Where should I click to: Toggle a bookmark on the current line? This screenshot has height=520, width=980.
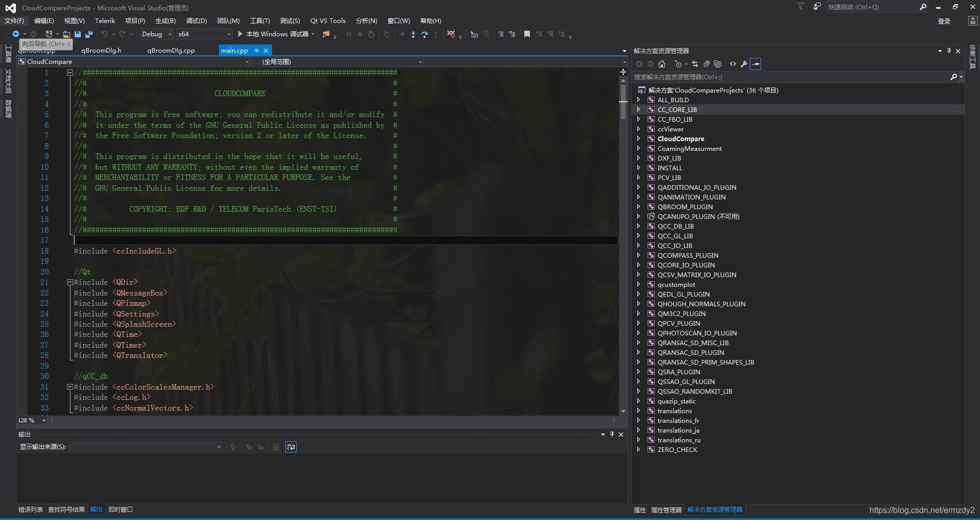(x=527, y=34)
